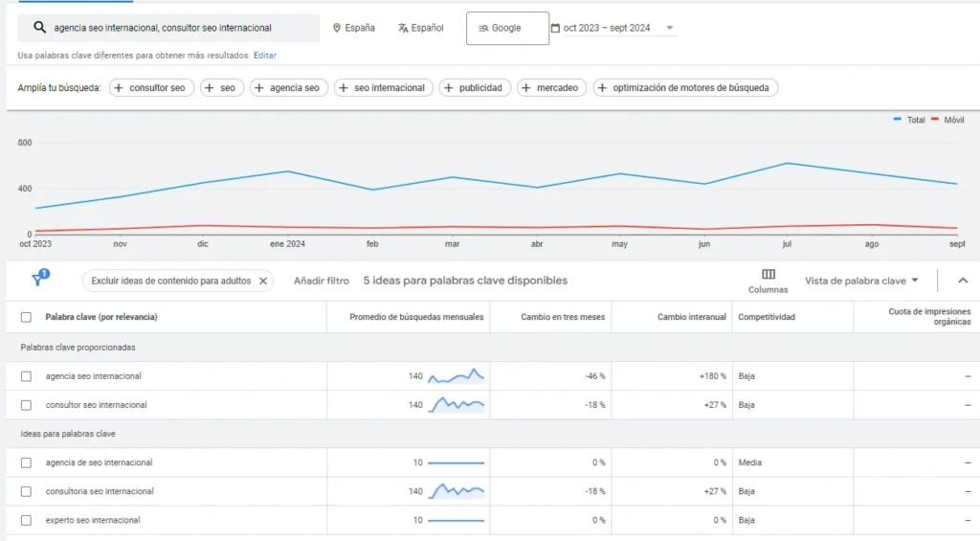Click the language translate icon
The width and height of the screenshot is (980, 541).
click(403, 28)
